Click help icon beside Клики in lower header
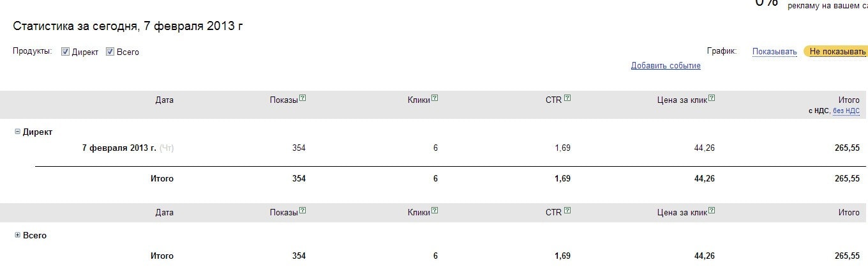 (435, 211)
